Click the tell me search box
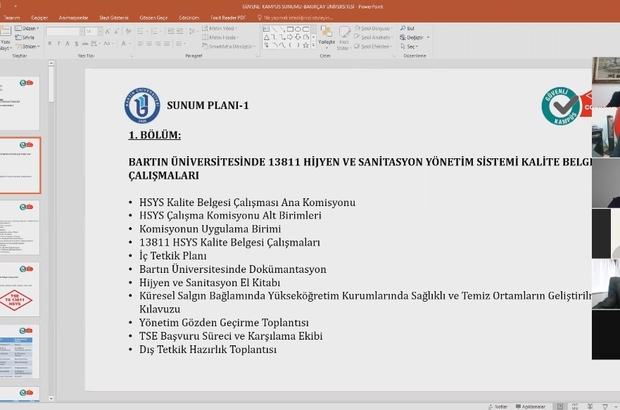 (x=295, y=17)
